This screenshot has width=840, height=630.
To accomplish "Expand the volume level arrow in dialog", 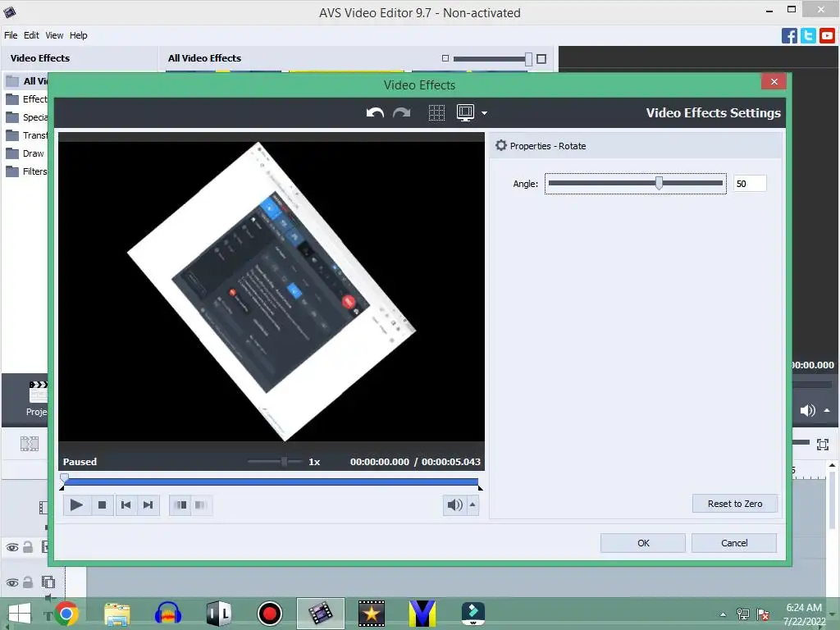I will 472,504.
